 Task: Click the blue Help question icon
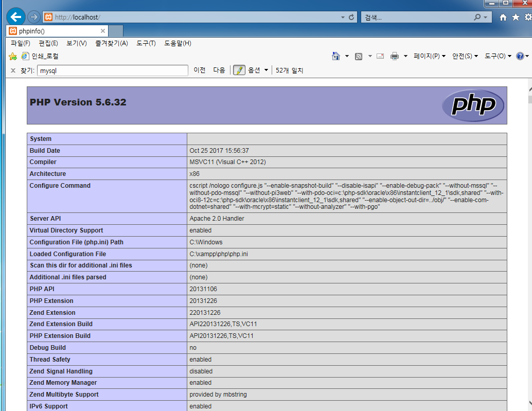point(520,56)
